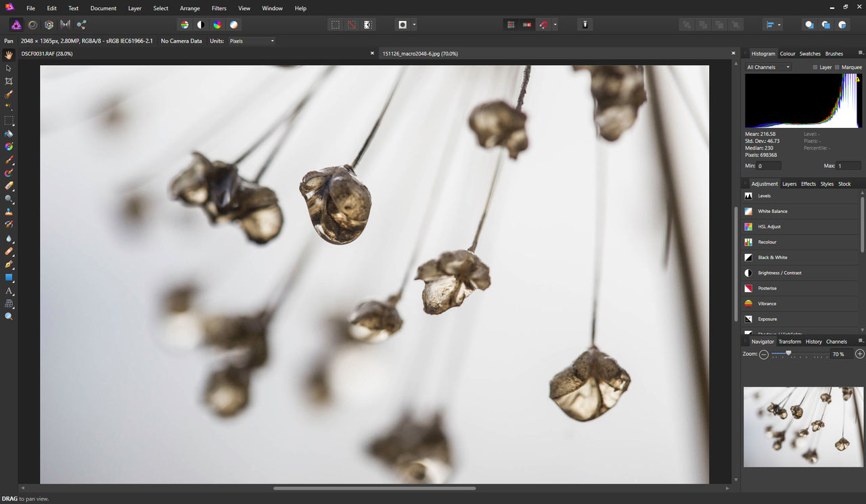866x504 pixels.
Task: Select the Zoom magnifier tool
Action: (x=9, y=317)
